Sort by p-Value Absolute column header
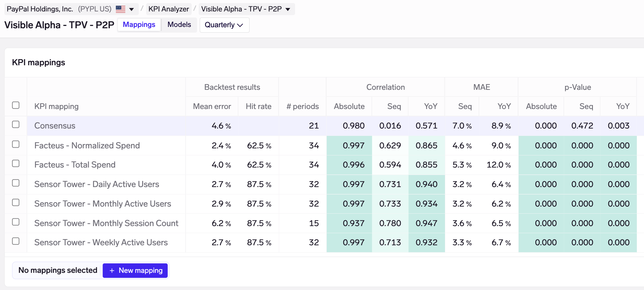The image size is (644, 290). point(541,106)
